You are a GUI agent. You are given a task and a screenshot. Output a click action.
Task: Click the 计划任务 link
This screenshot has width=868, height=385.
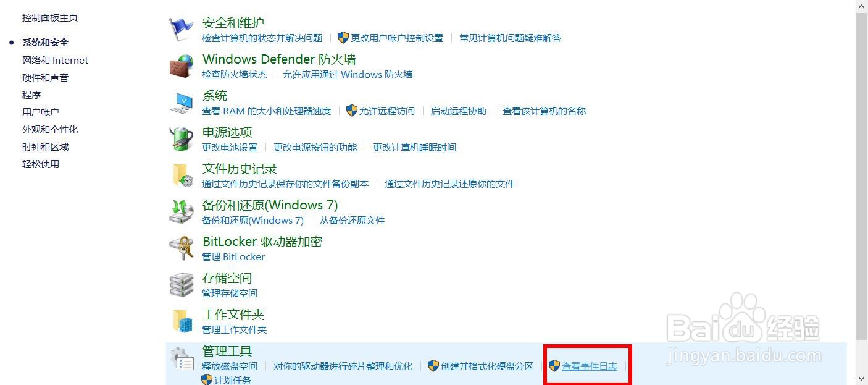[233, 380]
